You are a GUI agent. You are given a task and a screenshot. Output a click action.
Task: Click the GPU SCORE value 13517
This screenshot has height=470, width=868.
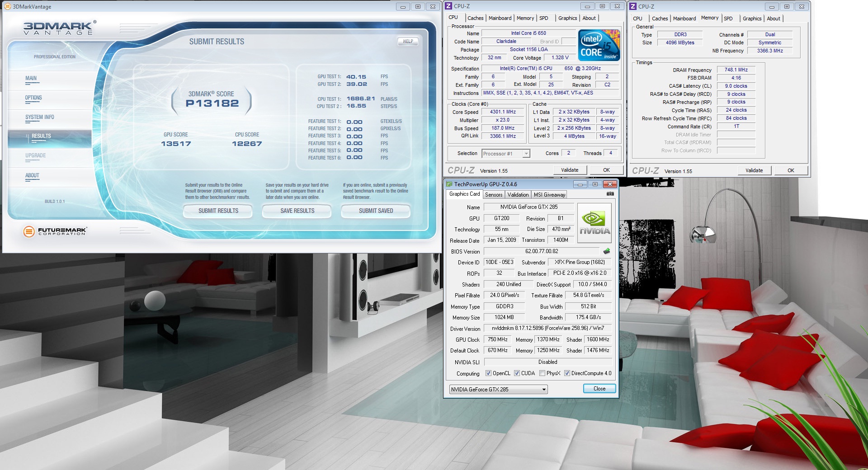click(176, 144)
